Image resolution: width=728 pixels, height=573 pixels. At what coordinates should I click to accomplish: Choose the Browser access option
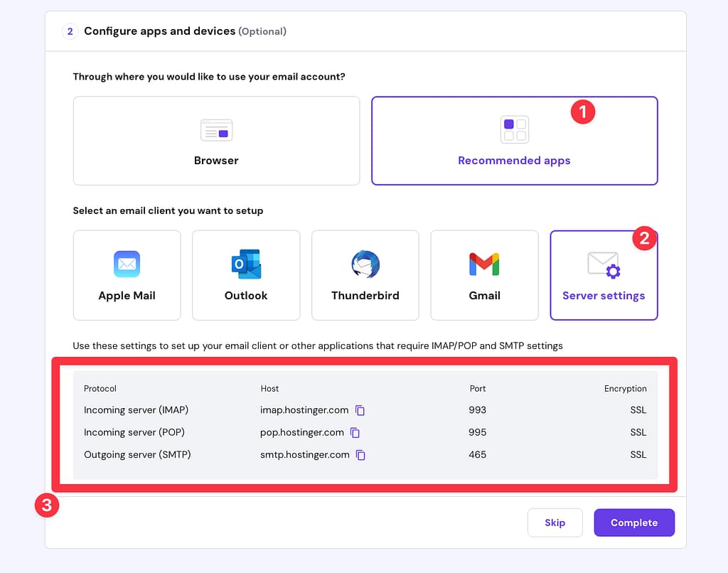(216, 141)
